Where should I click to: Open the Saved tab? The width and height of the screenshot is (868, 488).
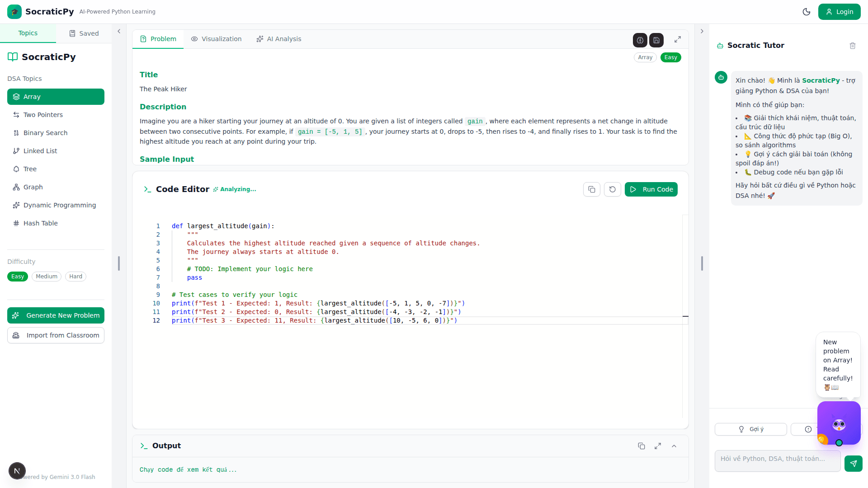coord(84,33)
